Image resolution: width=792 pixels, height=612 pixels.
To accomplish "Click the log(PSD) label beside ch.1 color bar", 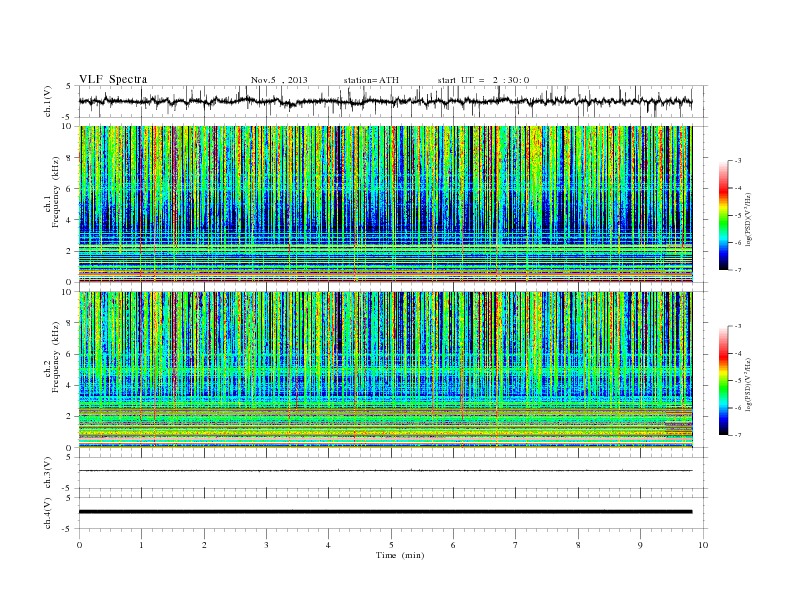I will 748,218.
